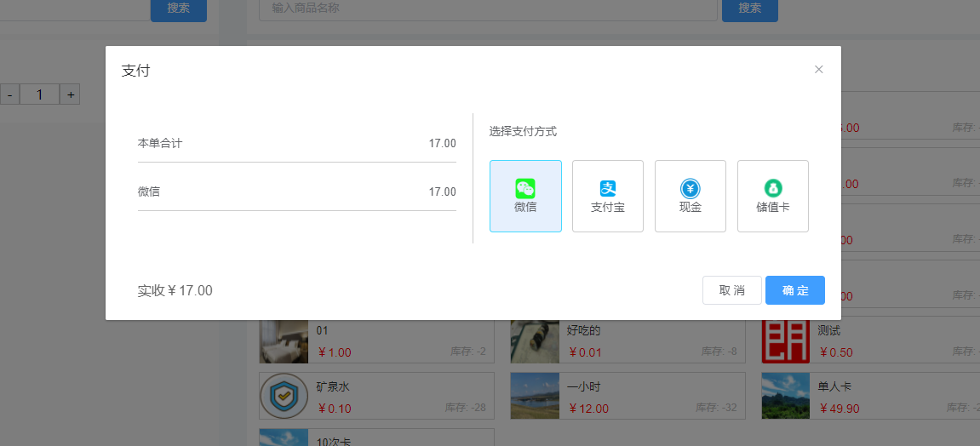Image resolution: width=980 pixels, height=446 pixels.
Task: Cancel payment with 取消 button
Action: [732, 290]
